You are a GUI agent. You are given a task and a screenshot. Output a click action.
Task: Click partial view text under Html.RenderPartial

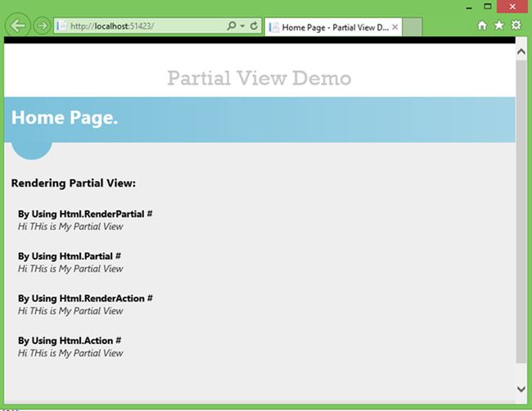[x=70, y=227]
